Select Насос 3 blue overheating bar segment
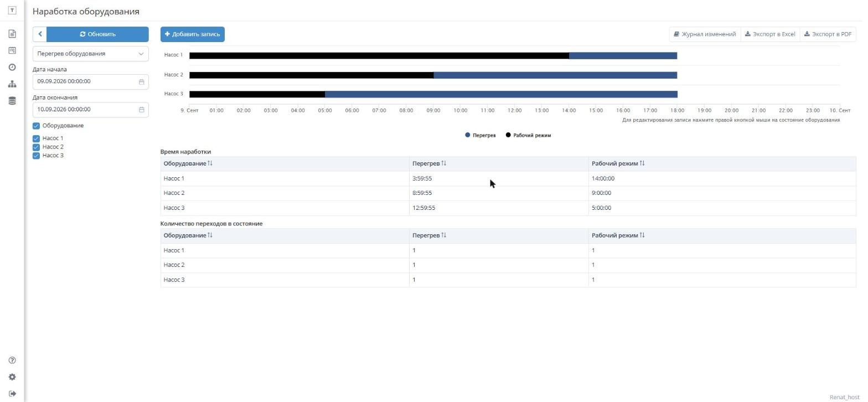This screenshot has height=402, width=868. tap(501, 94)
